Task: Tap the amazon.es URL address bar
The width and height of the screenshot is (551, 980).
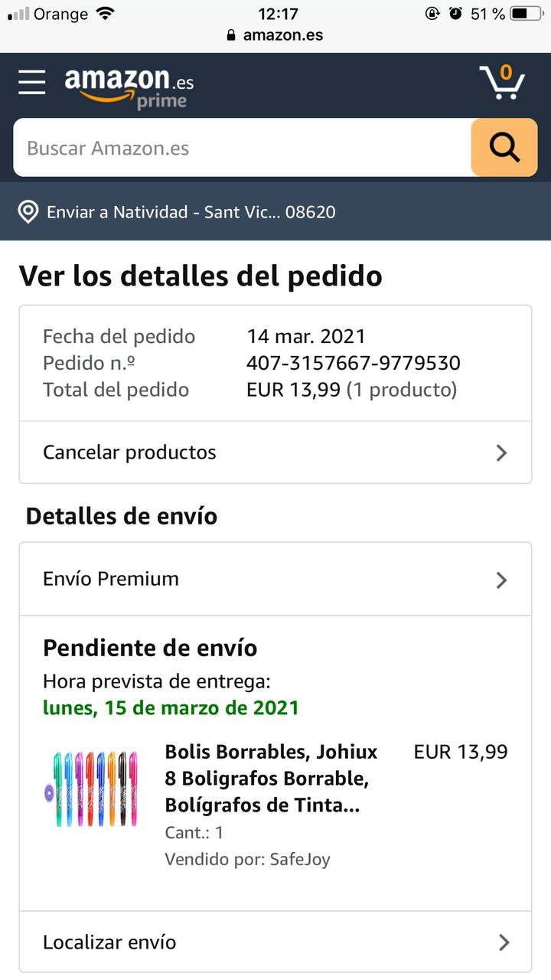Action: tap(275, 35)
